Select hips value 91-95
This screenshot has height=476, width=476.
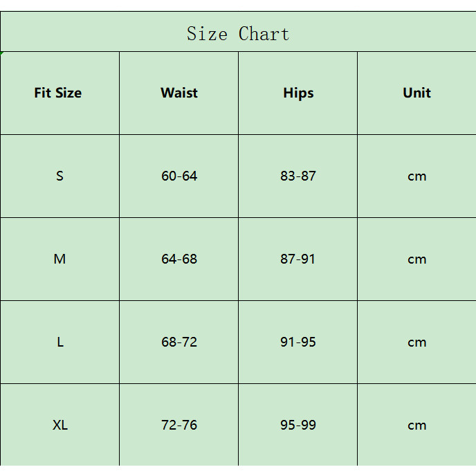[298, 342]
